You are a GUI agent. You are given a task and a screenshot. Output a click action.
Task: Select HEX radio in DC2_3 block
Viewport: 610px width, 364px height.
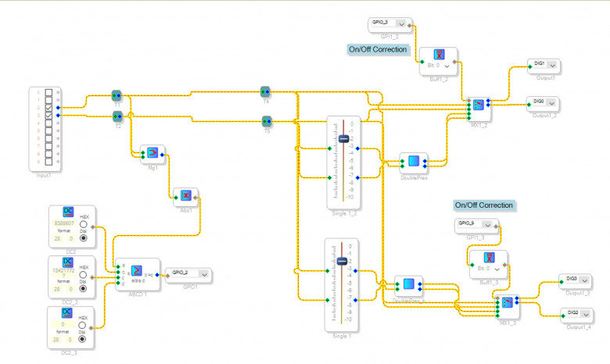click(x=82, y=325)
